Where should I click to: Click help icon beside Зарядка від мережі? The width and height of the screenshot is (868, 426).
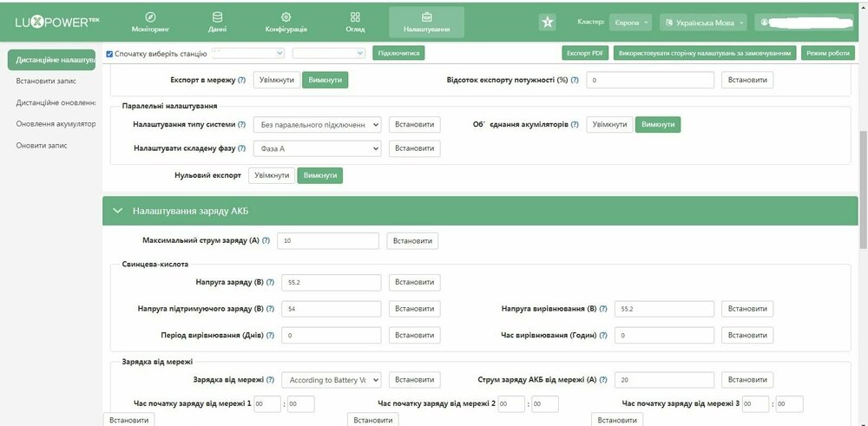click(x=270, y=380)
